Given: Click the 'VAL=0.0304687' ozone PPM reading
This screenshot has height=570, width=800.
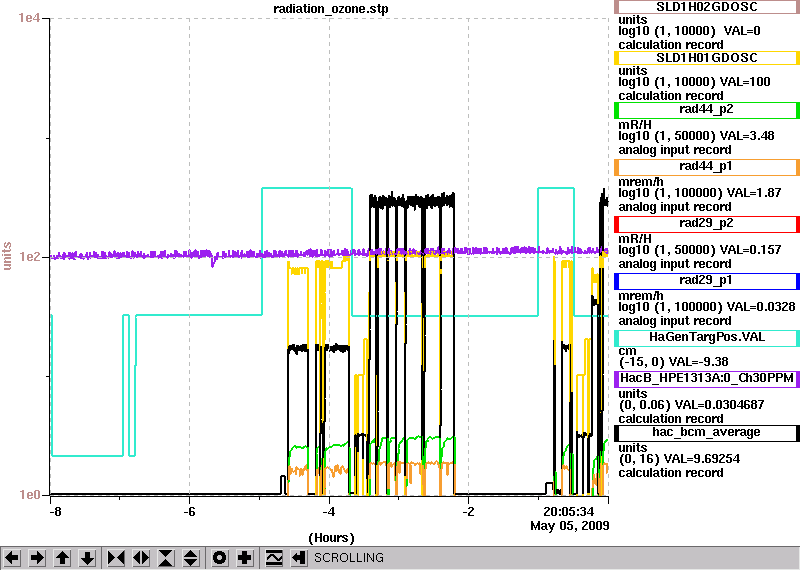Looking at the screenshot, I should tap(719, 405).
